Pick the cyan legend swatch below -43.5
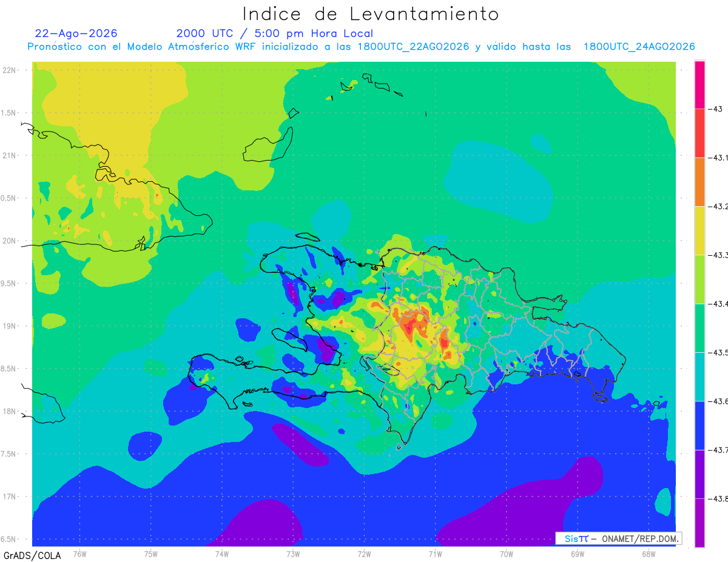Image resolution: width=728 pixels, height=562 pixels. tap(699, 376)
